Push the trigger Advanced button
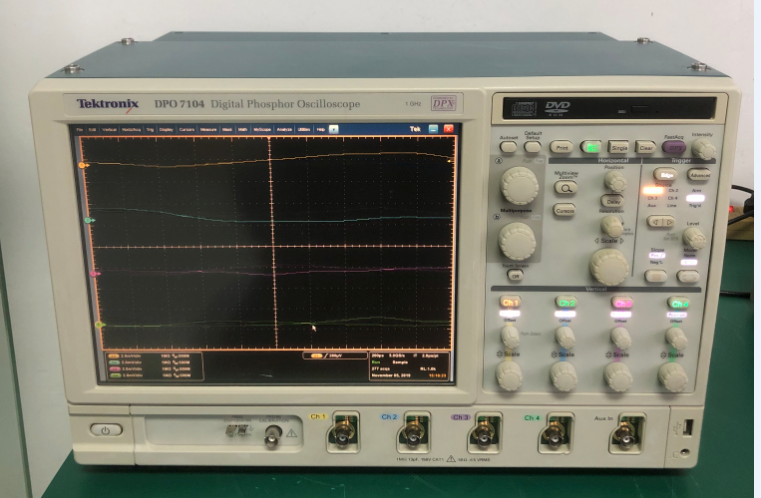This screenshot has height=498, width=761. pyautogui.click(x=699, y=175)
